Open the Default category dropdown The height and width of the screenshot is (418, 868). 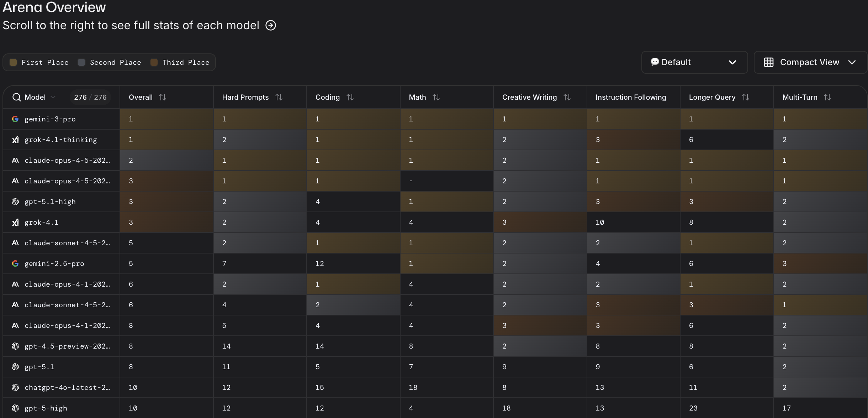point(694,62)
